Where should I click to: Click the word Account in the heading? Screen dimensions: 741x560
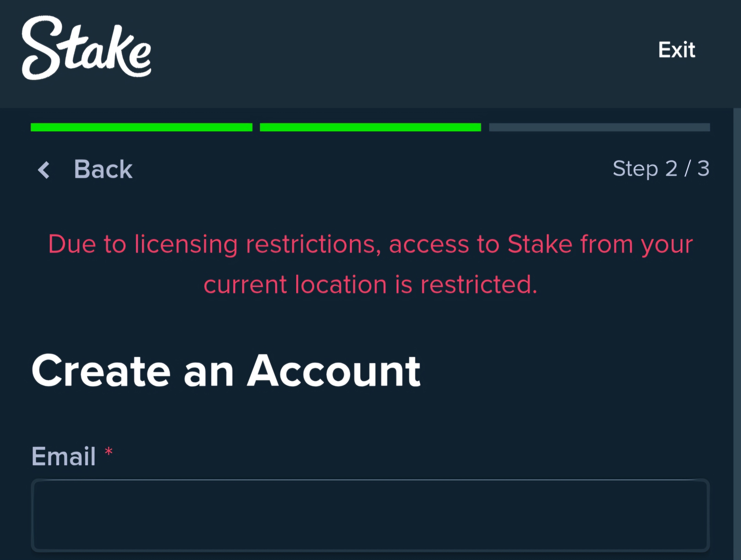(x=334, y=371)
